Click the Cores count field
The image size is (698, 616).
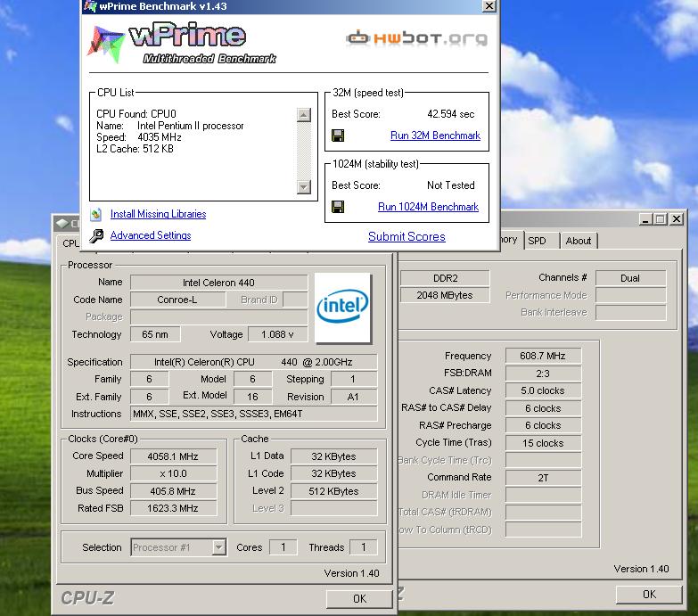coord(283,547)
